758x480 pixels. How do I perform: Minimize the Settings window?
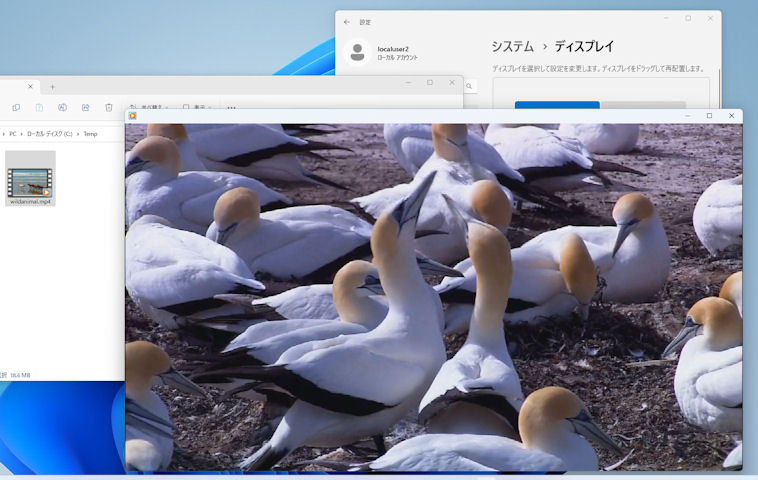(666, 18)
